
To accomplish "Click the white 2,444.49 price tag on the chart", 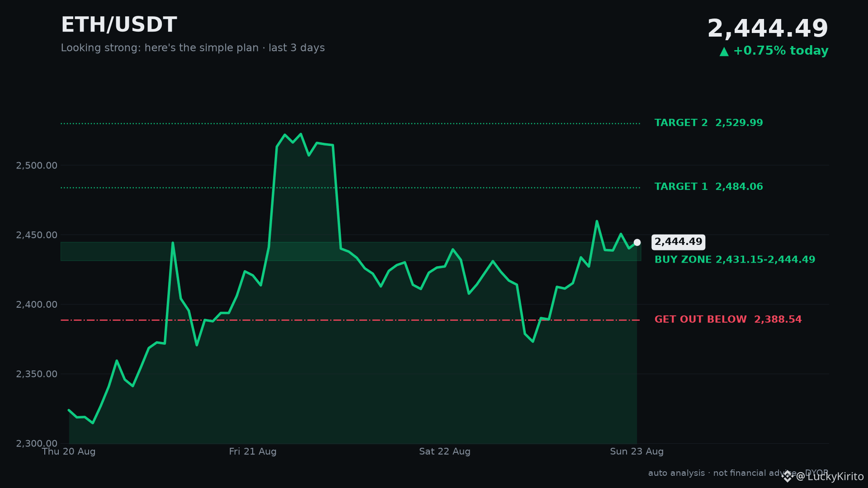I will 678,242.
